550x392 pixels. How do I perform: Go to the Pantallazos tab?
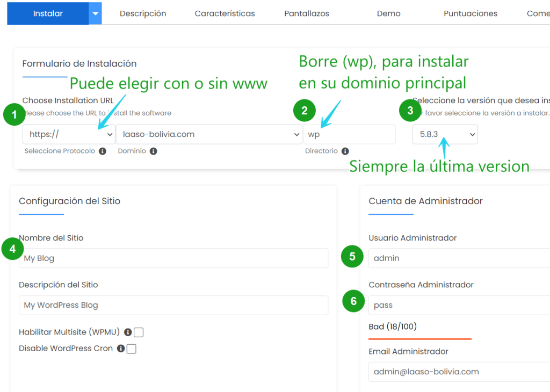pyautogui.click(x=307, y=13)
